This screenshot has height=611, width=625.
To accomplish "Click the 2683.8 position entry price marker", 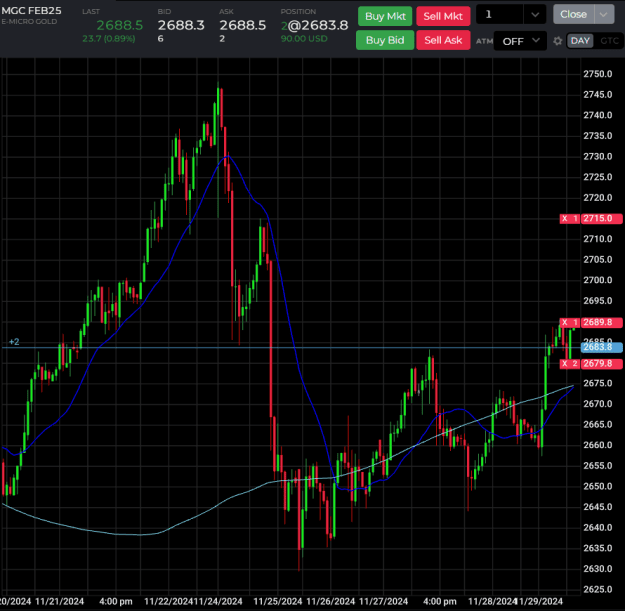I will click(x=601, y=347).
